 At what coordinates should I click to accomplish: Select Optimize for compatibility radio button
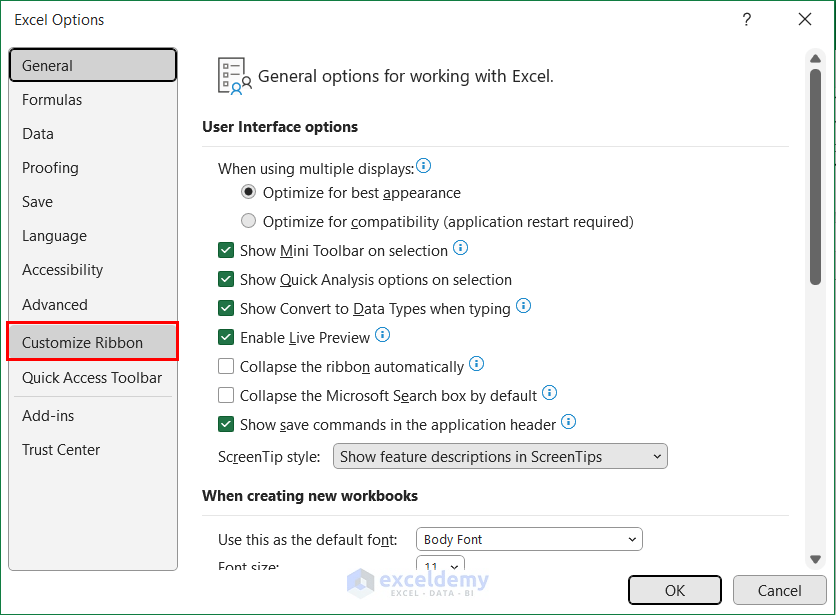point(248,221)
